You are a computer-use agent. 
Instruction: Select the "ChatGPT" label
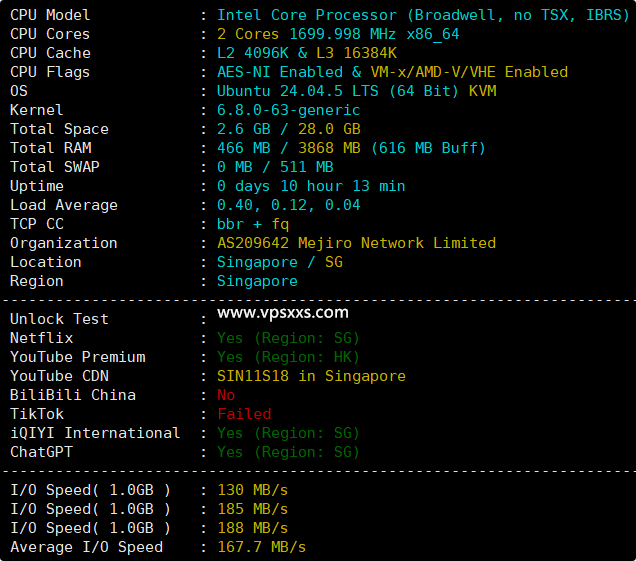(x=41, y=452)
